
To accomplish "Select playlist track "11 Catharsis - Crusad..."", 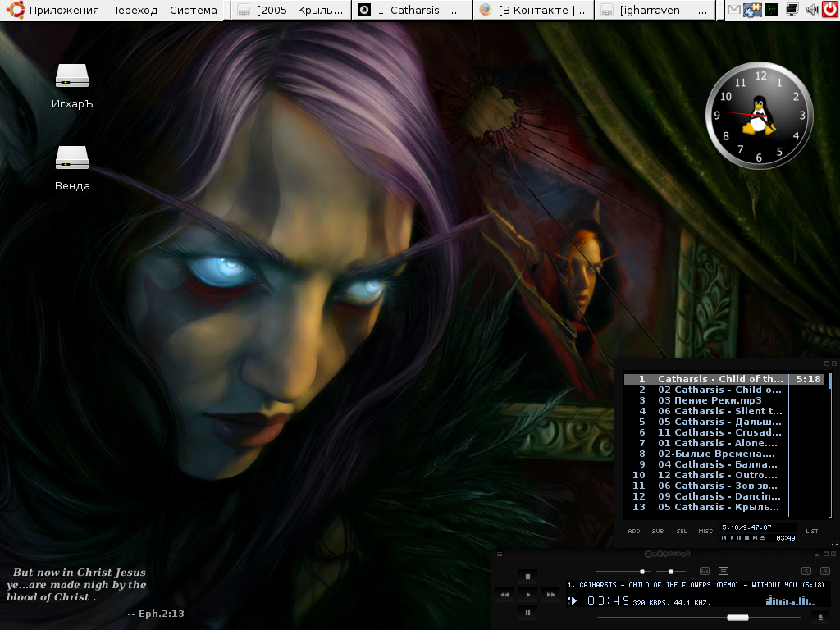I will coord(724,432).
